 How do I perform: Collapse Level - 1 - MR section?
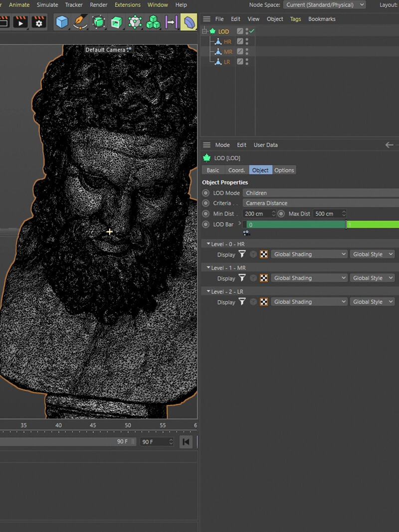pyautogui.click(x=208, y=267)
